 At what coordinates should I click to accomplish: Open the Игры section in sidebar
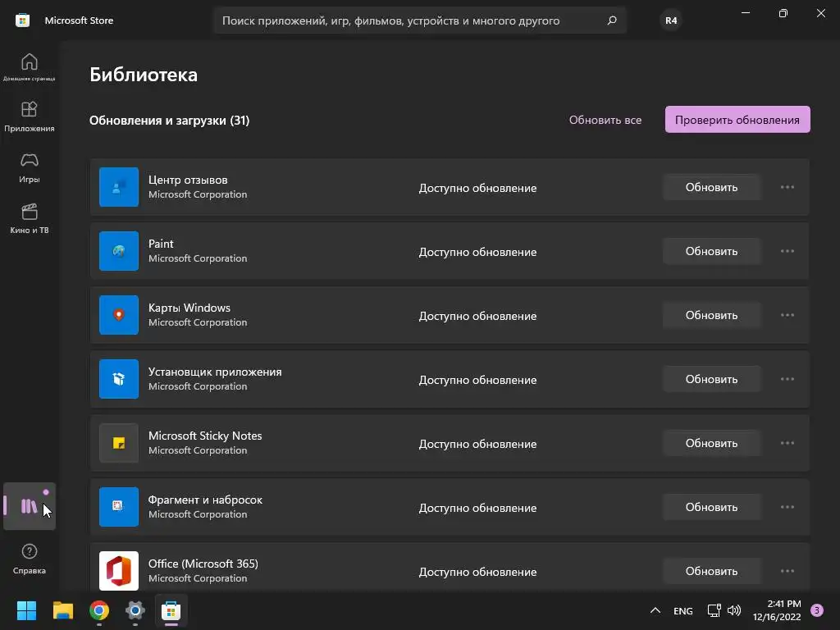[x=29, y=167]
